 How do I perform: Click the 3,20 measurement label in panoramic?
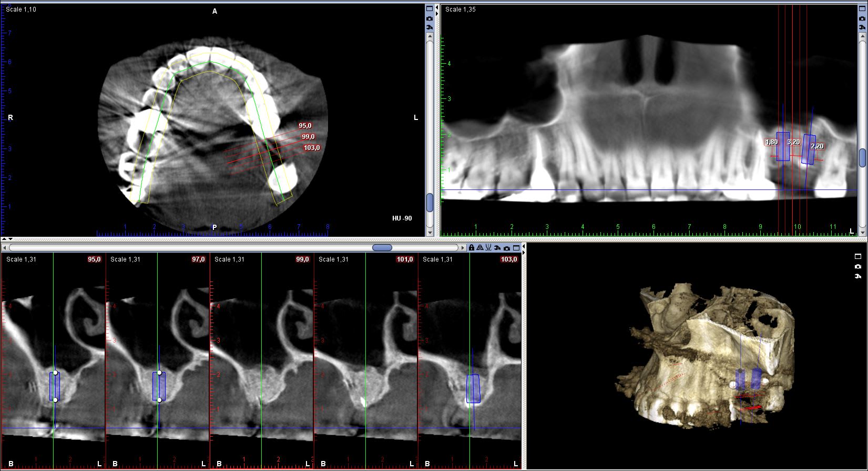coord(793,142)
